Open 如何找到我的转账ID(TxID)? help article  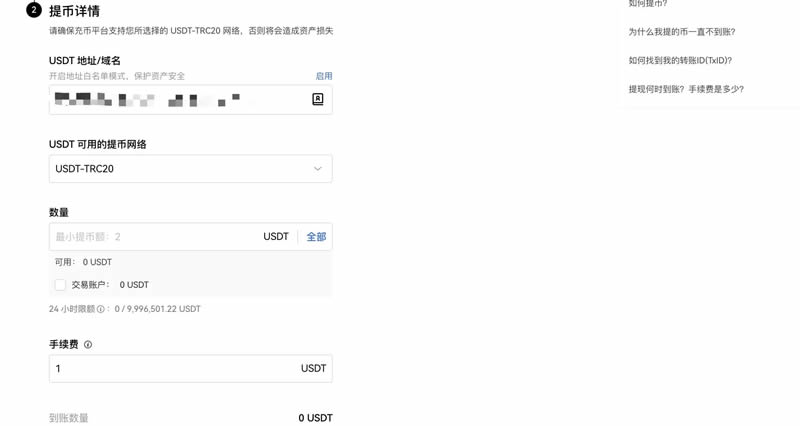[x=680, y=60]
